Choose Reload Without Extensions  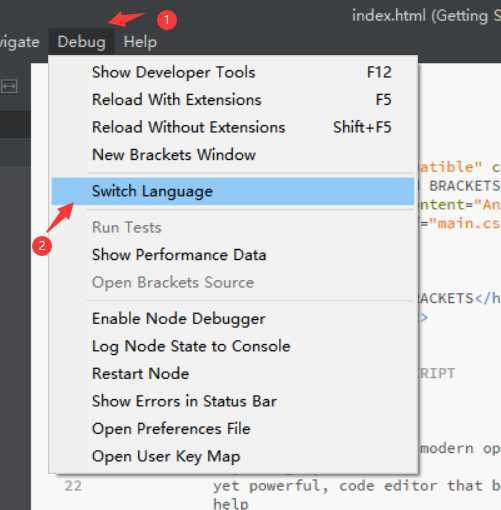pyautogui.click(x=233, y=127)
